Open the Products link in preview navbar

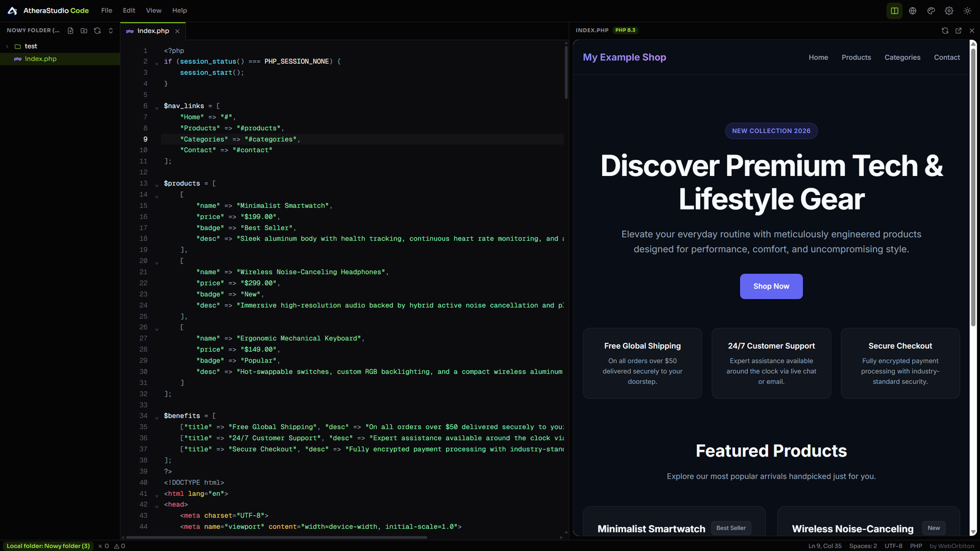tap(856, 58)
